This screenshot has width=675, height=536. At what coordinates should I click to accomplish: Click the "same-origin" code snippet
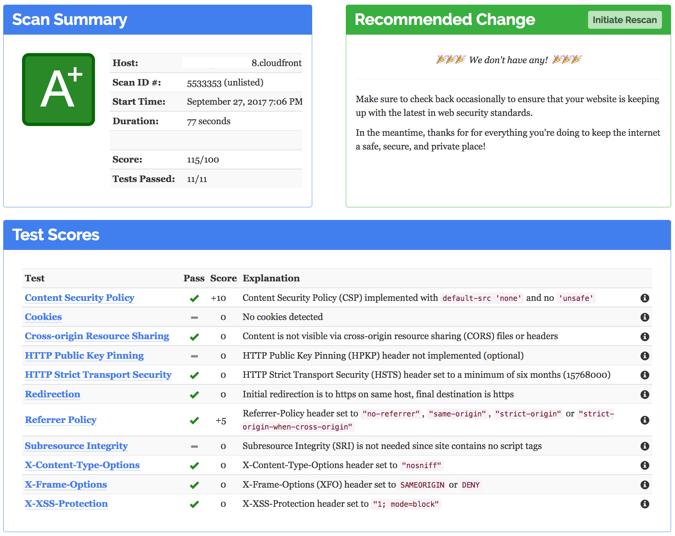(457, 414)
